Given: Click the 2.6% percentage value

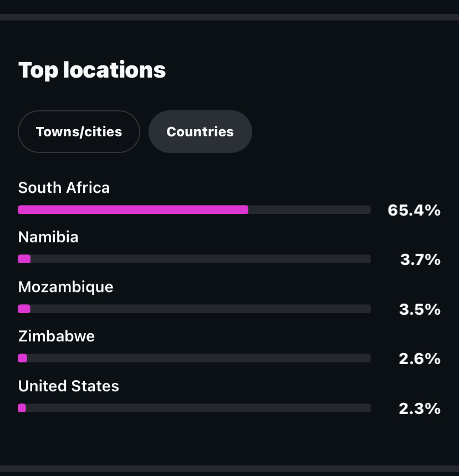Looking at the screenshot, I should 420,359.
